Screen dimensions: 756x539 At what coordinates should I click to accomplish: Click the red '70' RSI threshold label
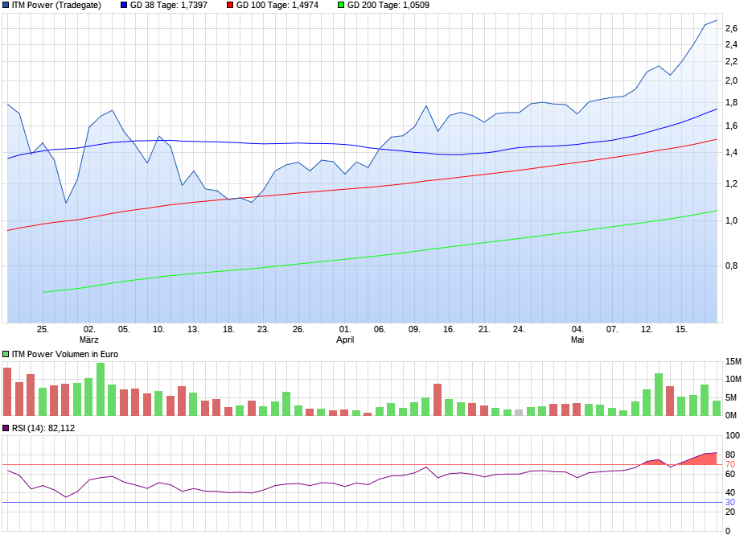point(730,465)
